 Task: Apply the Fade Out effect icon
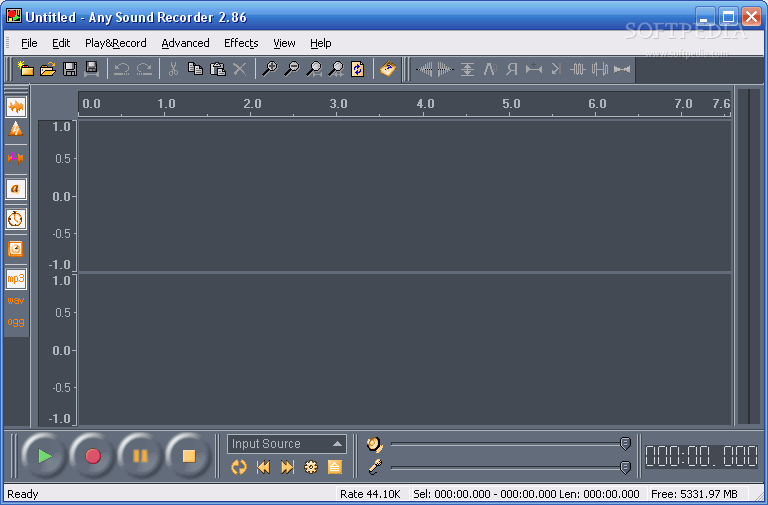(x=445, y=70)
